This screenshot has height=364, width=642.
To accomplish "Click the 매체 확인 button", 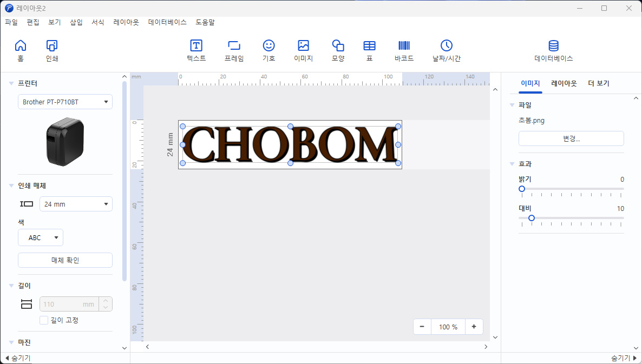I will coord(65,260).
